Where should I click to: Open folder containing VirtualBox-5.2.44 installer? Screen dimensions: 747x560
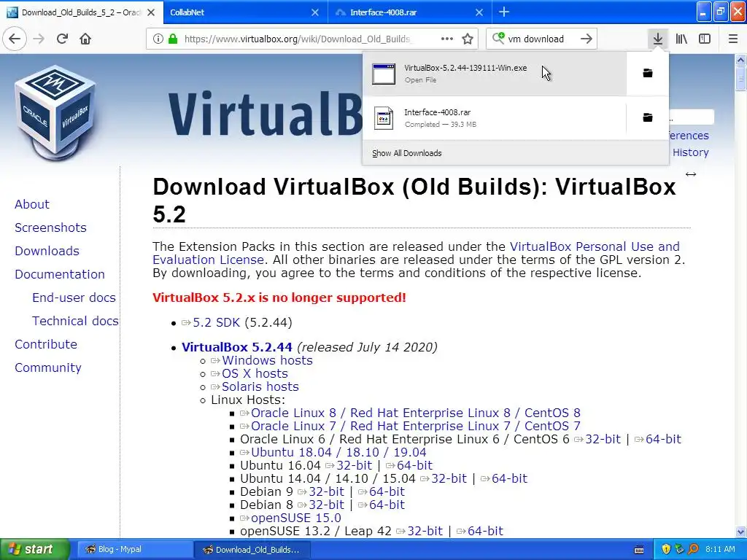pos(648,73)
